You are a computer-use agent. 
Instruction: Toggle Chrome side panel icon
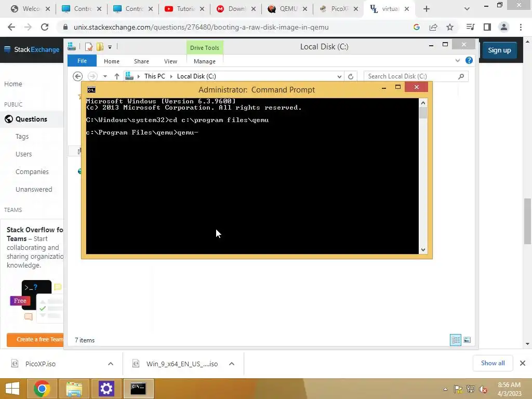[487, 27]
